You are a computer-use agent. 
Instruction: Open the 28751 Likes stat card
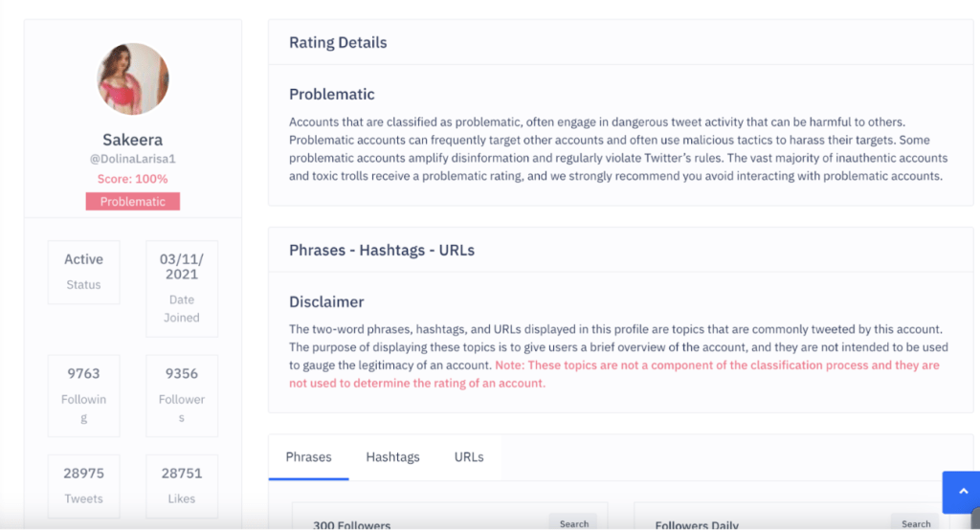(181, 485)
